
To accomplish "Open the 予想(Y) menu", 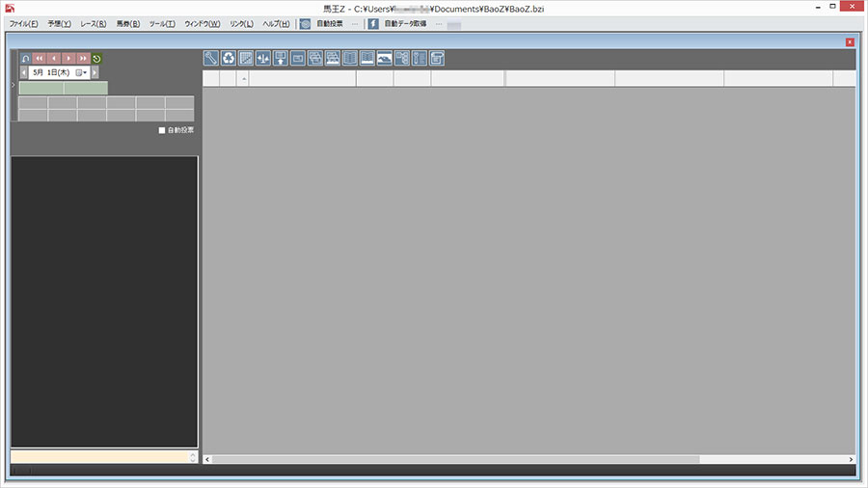I will tap(59, 24).
